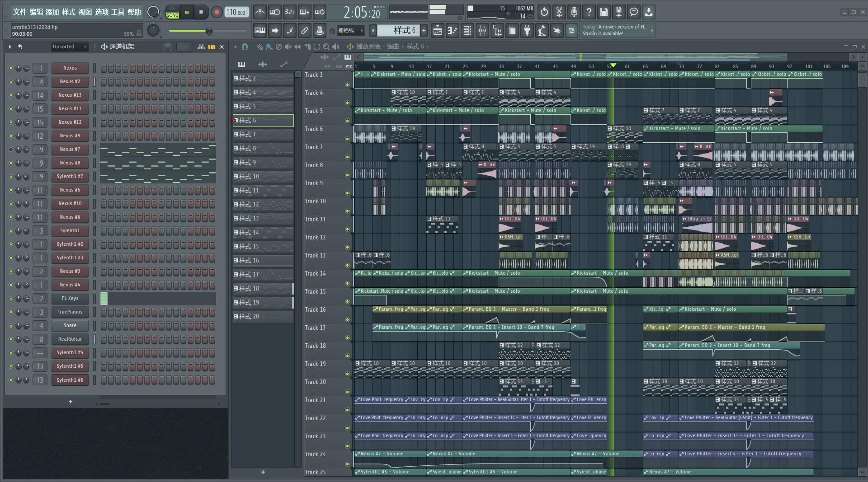Click the microphone one-click recording icon
Viewport: 868px width, 482px height.
[x=574, y=12]
